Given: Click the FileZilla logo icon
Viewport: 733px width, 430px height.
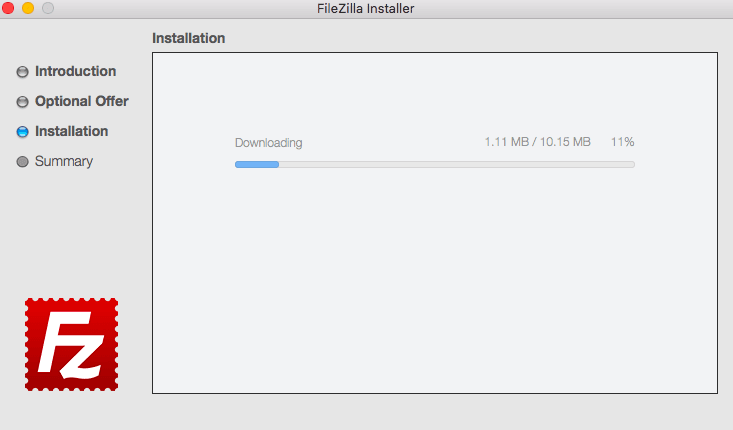Looking at the screenshot, I should point(71,344).
